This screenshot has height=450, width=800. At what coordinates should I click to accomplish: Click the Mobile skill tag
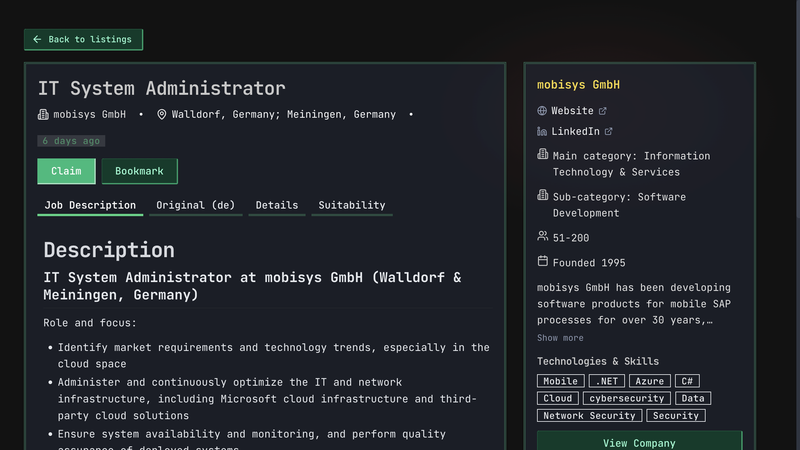(x=560, y=381)
